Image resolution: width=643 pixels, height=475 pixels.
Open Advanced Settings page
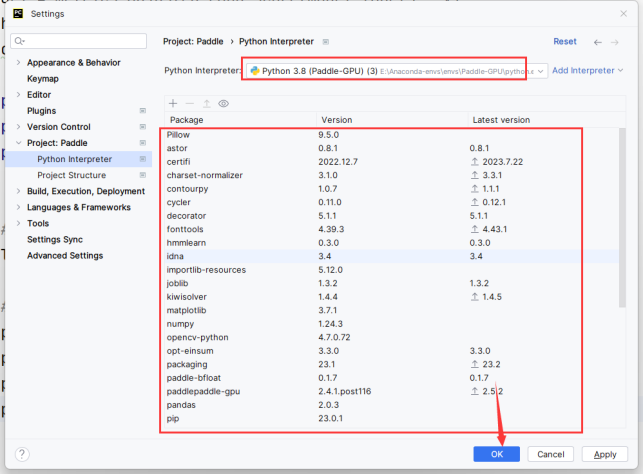pyautogui.click(x=65, y=256)
